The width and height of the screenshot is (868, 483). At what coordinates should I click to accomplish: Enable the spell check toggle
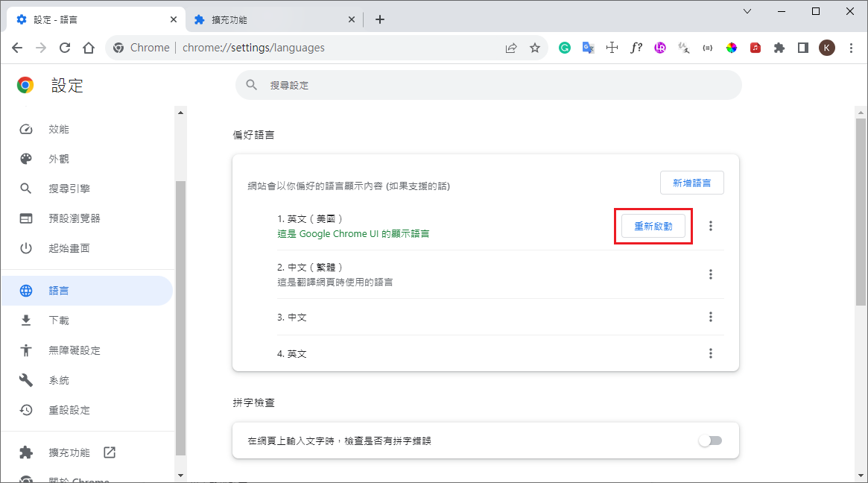coord(710,441)
